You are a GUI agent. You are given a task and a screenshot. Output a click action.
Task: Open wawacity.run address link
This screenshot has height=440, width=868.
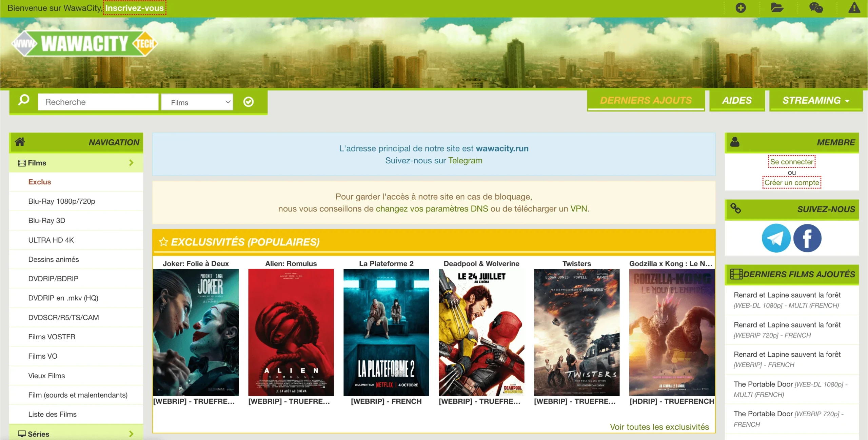click(x=502, y=148)
